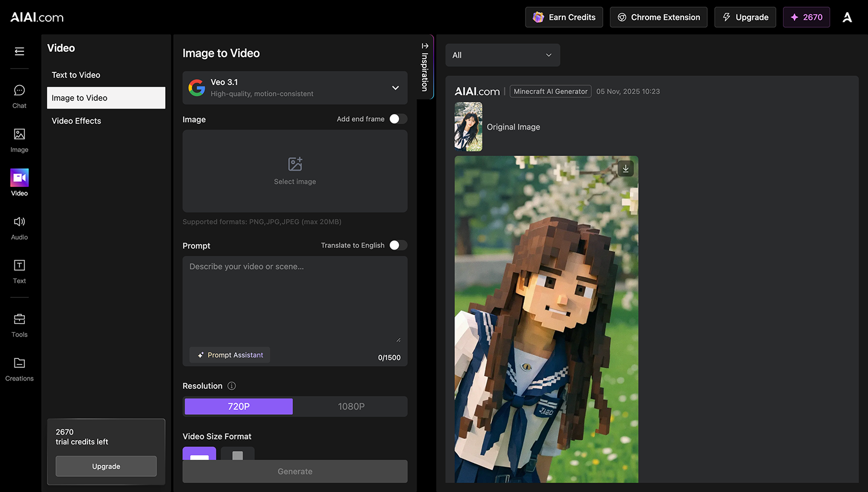Screen dimensions: 868x492
Task: Open the All filter dropdown
Action: coord(503,55)
